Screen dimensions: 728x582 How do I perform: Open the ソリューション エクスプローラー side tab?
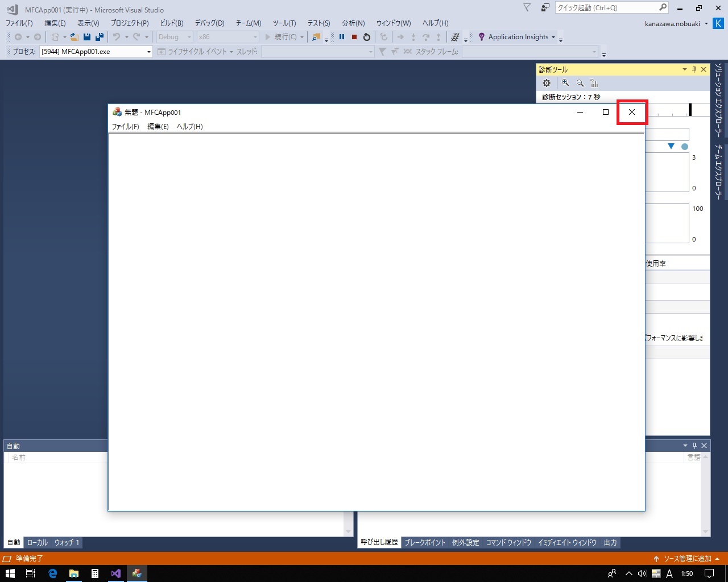(x=719, y=100)
